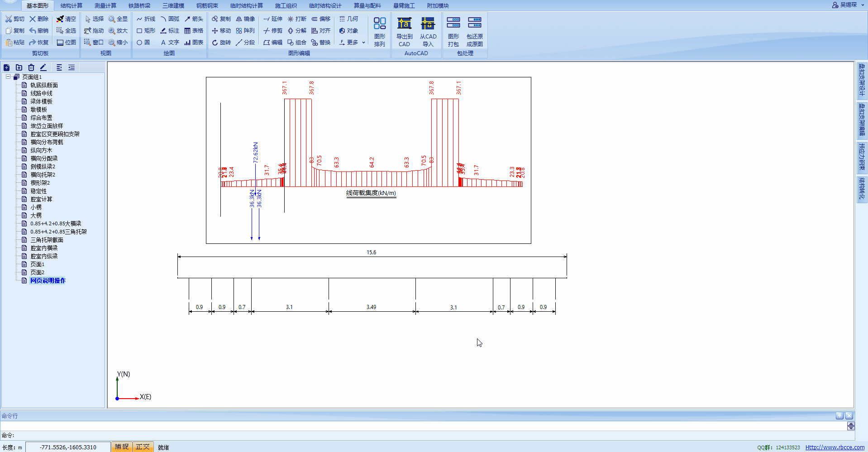868x452 pixels.
Task: Toggle the 捕捉 snap mode
Action: point(121,447)
